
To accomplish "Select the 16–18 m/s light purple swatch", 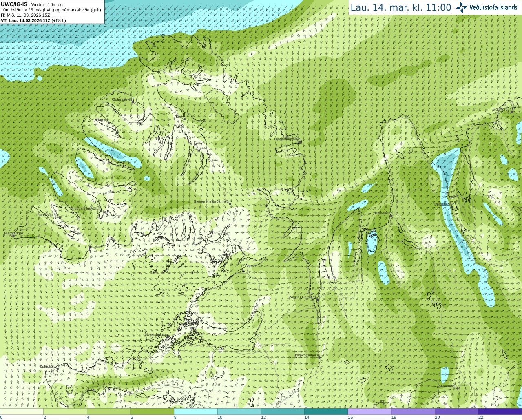I will (x=369, y=411).
